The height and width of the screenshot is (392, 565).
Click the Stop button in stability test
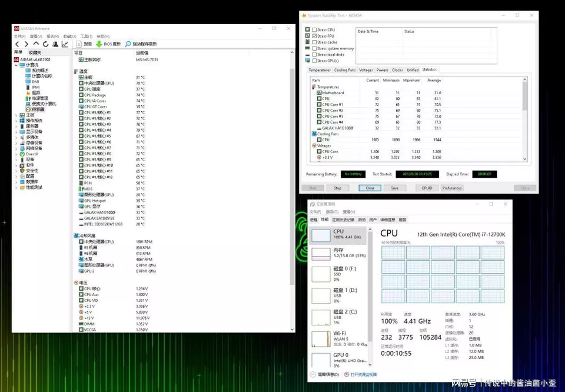[338, 188]
